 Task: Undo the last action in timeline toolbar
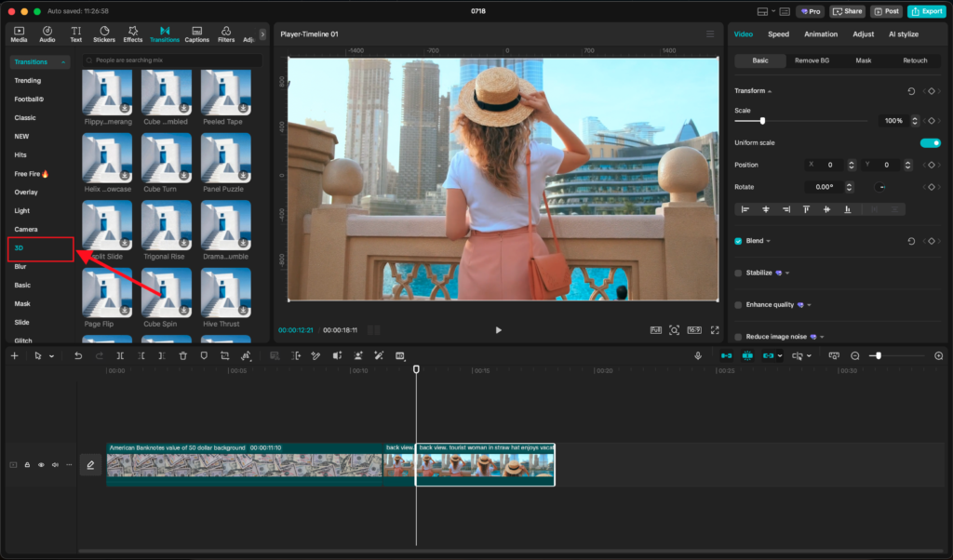coord(78,356)
